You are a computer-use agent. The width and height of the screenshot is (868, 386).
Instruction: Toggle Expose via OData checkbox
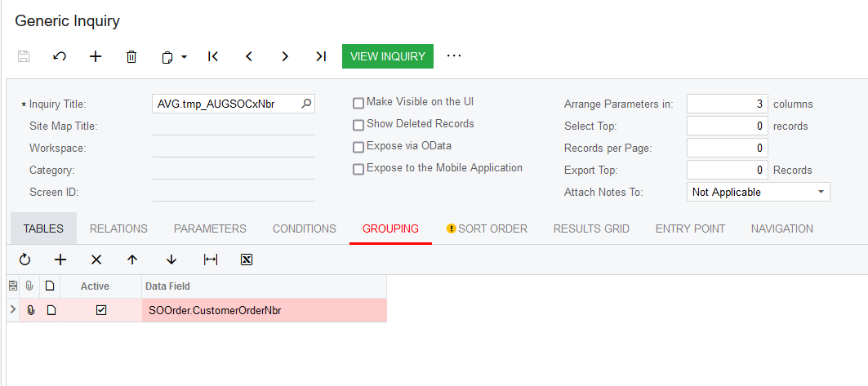(358, 147)
